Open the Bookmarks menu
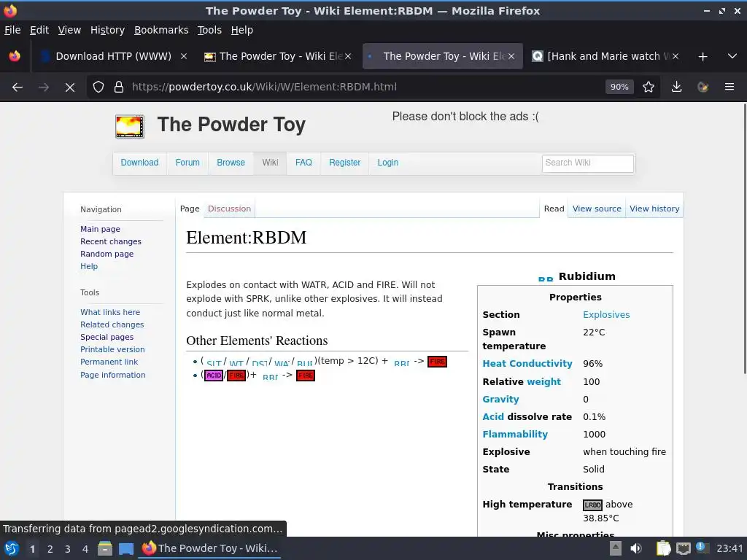This screenshot has height=560, width=747. tap(161, 30)
